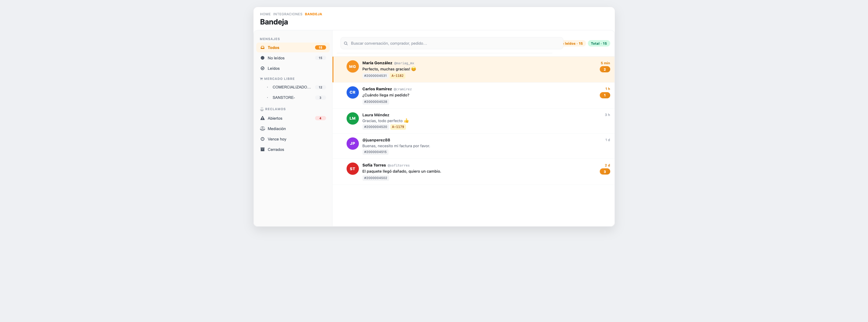The height and width of the screenshot is (322, 868).
Task: Click the CR avatar of Carlos Ramírez
Action: point(352,92)
